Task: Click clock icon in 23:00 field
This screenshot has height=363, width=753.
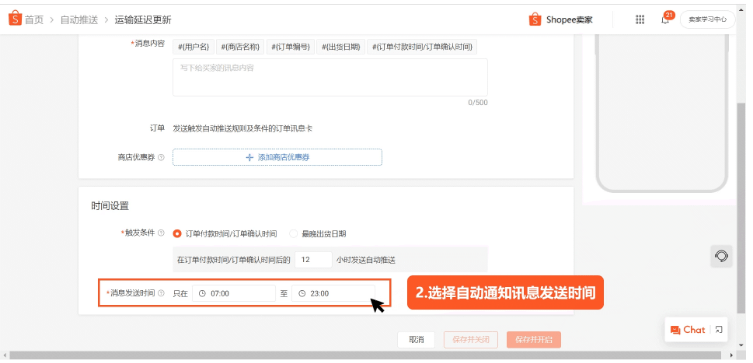Action: pyautogui.click(x=302, y=293)
